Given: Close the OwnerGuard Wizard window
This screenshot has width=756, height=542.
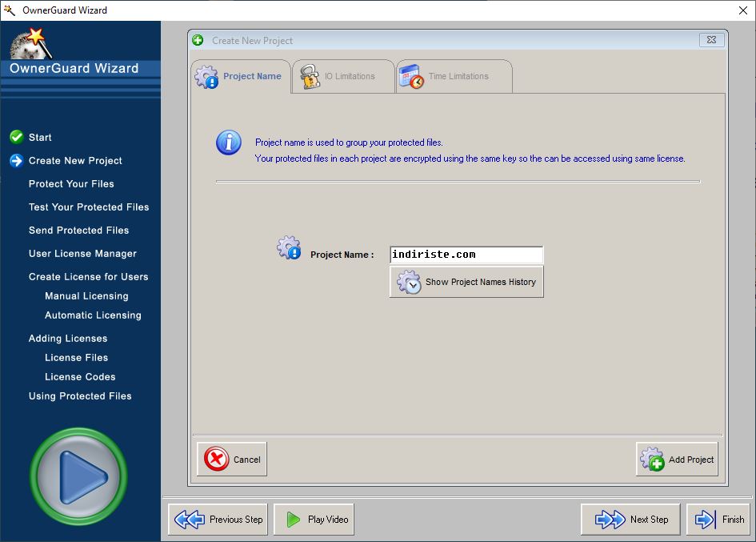Looking at the screenshot, I should (x=743, y=10).
